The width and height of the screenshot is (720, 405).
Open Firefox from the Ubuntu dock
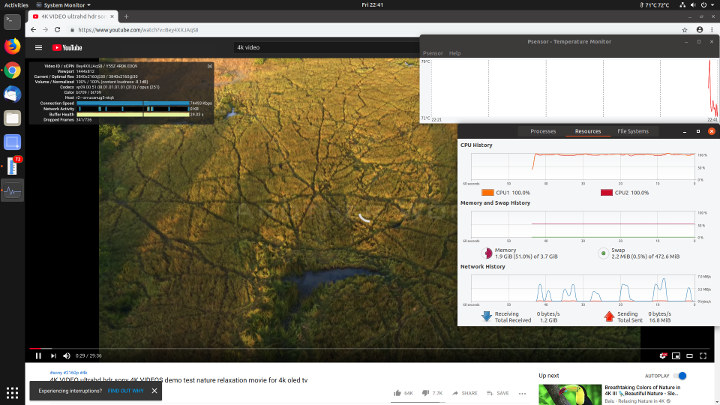12,45
